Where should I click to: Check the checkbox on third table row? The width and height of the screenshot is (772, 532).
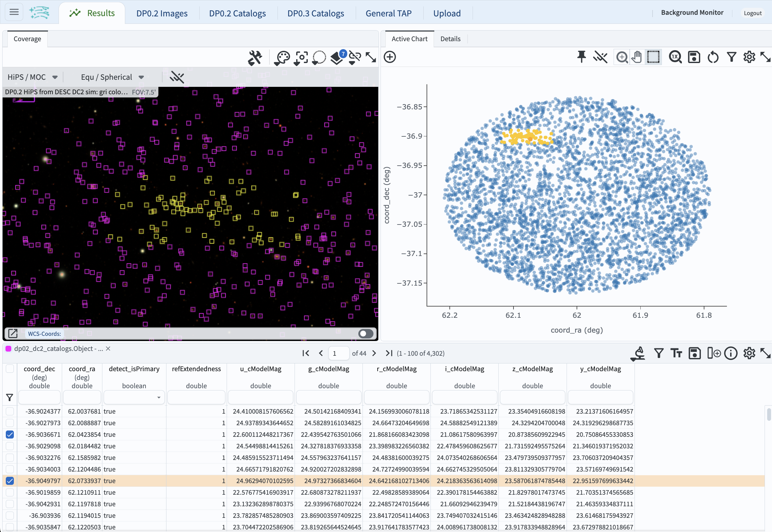(x=10, y=434)
